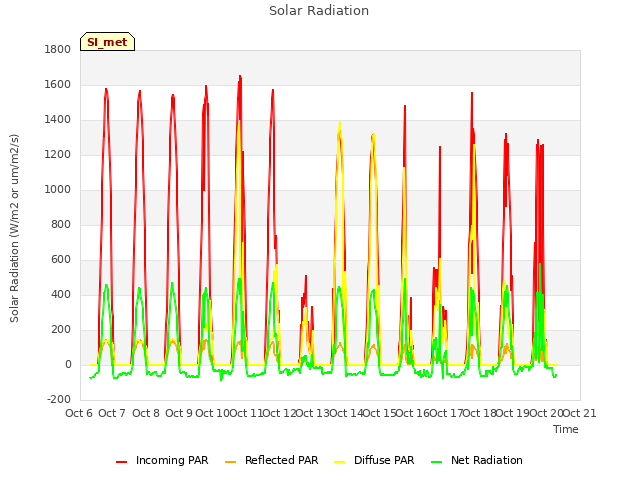Image resolution: width=640 pixels, height=480 pixels.
Task: Click the 400 y-axis tick label
Action: [61, 295]
